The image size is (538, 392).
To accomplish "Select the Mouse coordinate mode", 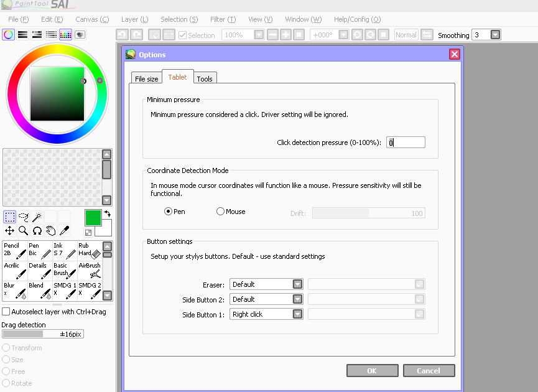I will 220,212.
